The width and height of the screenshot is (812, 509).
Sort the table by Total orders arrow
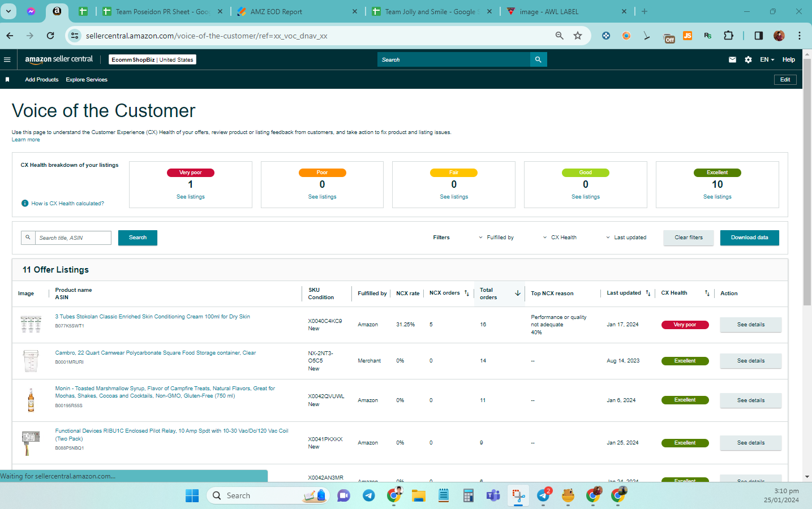518,293
